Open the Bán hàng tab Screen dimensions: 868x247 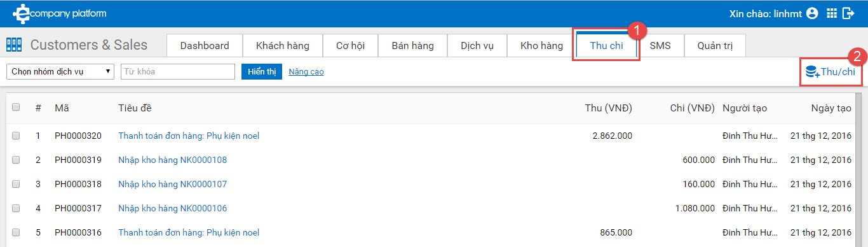[x=413, y=46]
